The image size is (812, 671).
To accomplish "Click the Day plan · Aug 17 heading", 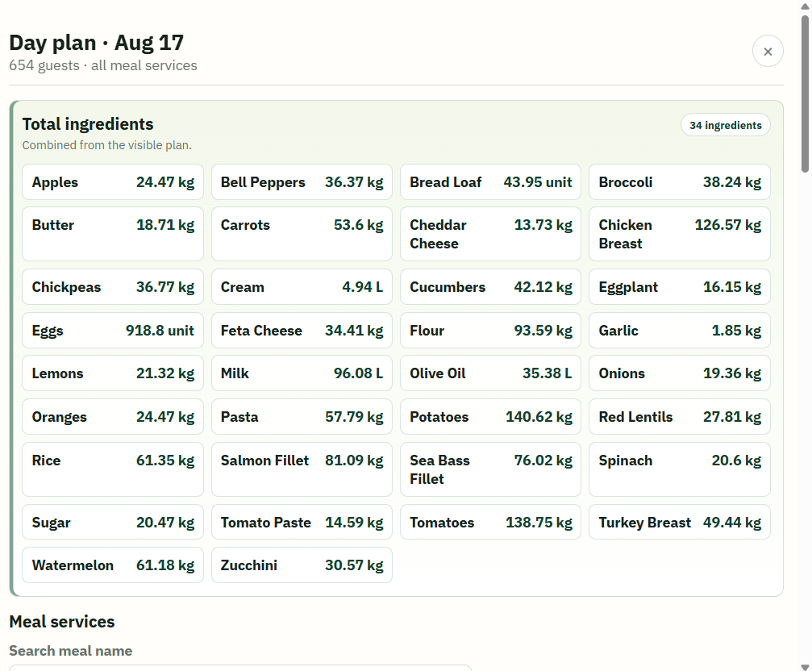I will pos(96,43).
